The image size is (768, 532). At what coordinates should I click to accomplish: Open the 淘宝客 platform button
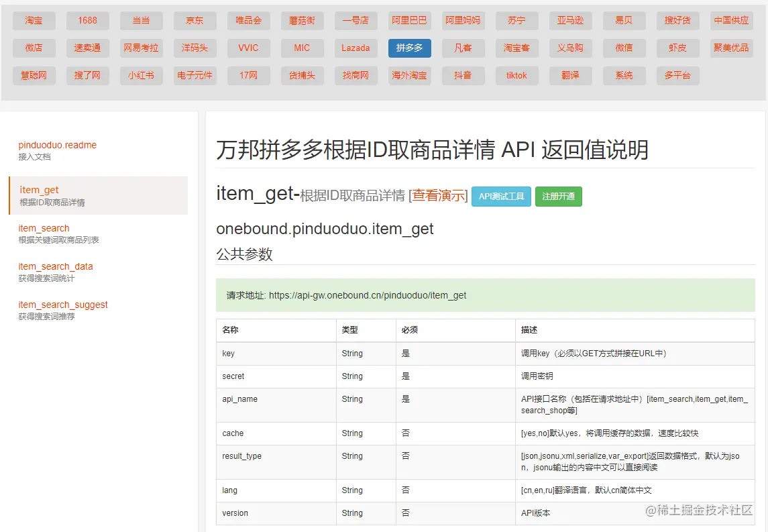pos(516,48)
